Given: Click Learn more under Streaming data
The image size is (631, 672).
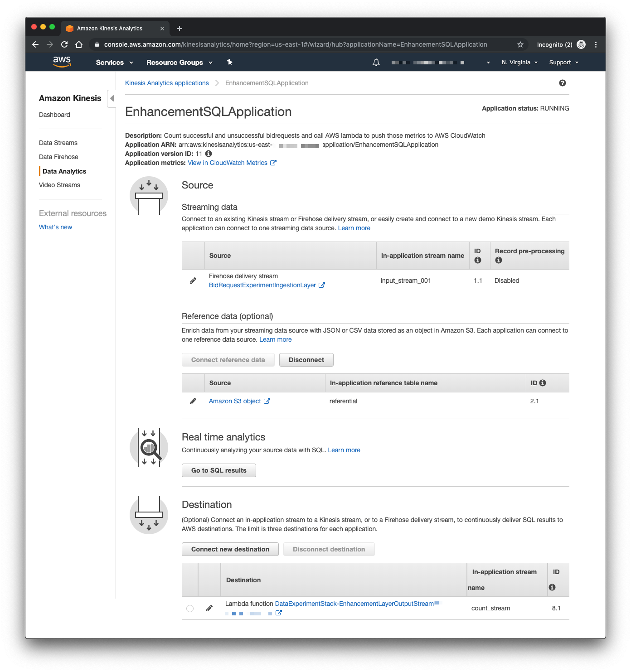Looking at the screenshot, I should coord(354,228).
